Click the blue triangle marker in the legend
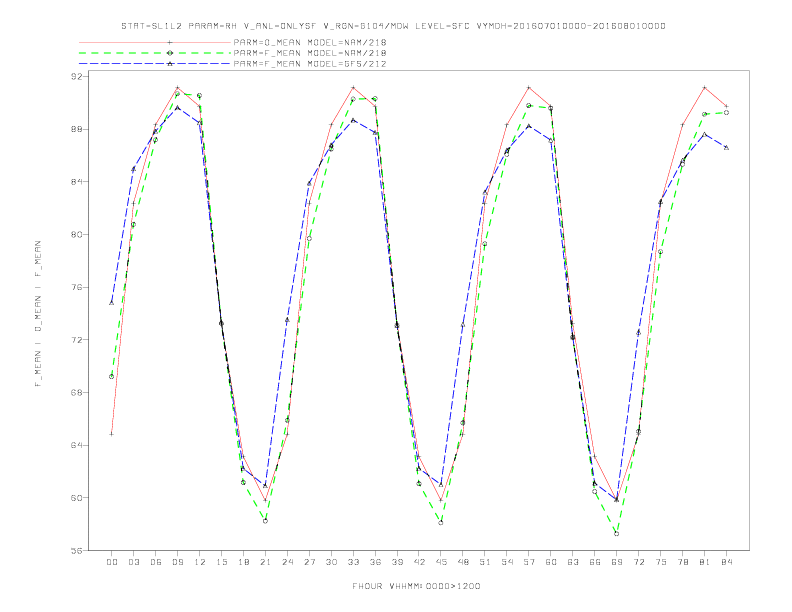Viewport: 792px width, 612px height. coord(170,64)
